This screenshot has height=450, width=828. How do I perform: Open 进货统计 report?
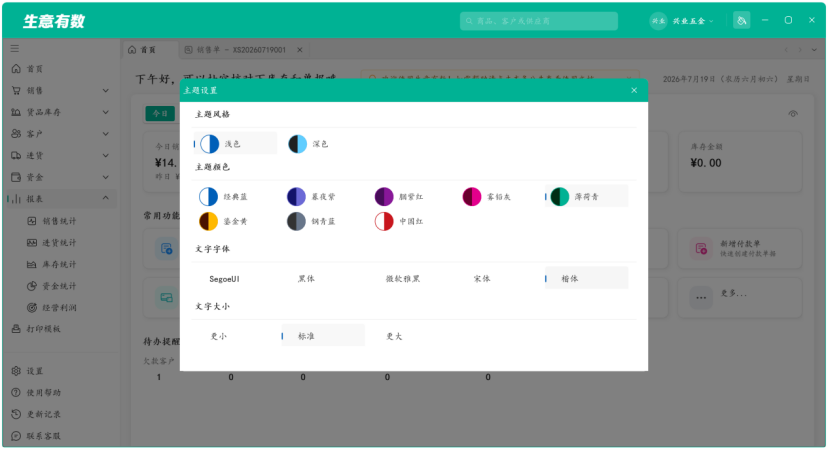pyautogui.click(x=60, y=242)
